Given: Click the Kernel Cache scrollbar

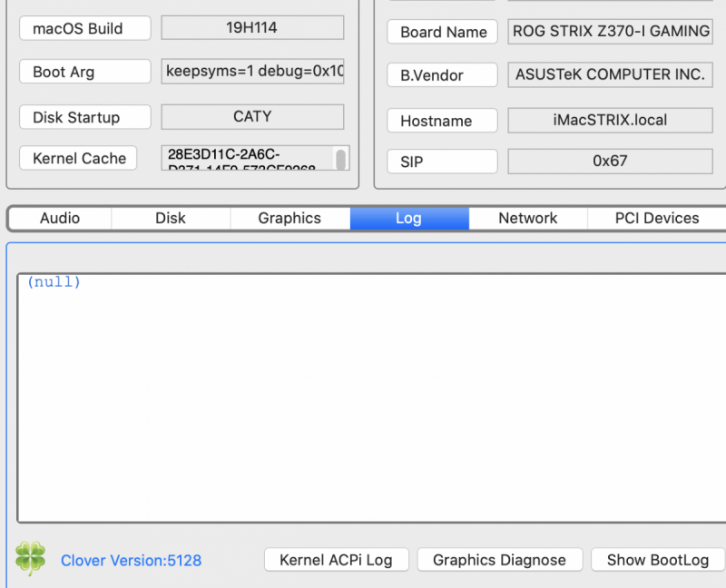Looking at the screenshot, I should click(341, 160).
